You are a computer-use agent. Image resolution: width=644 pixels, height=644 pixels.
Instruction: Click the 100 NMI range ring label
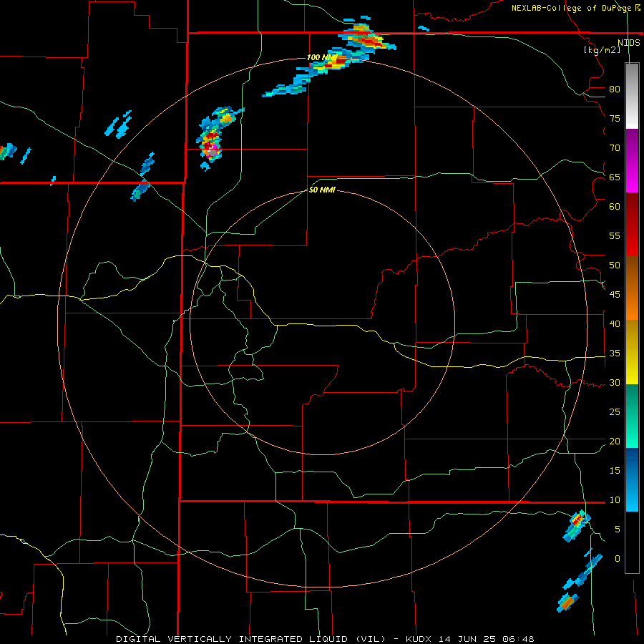coord(322,57)
